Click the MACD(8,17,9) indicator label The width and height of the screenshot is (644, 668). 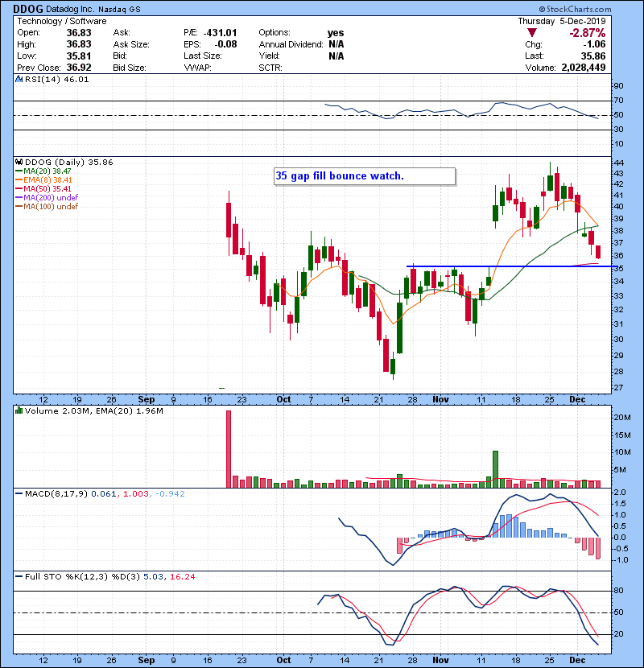click(x=56, y=494)
